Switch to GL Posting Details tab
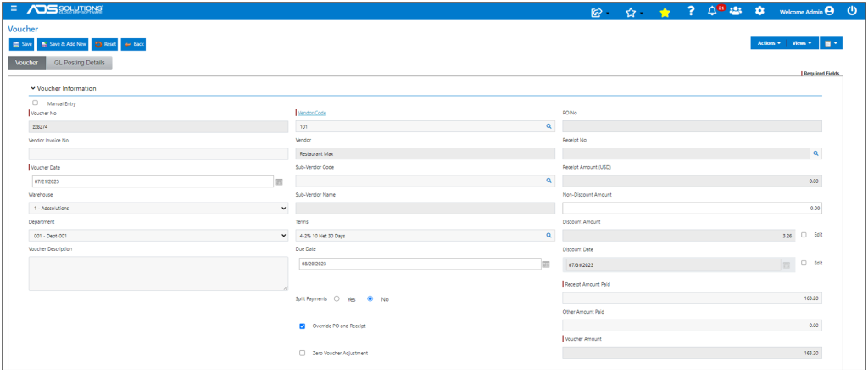The image size is (868, 373). 79,63
